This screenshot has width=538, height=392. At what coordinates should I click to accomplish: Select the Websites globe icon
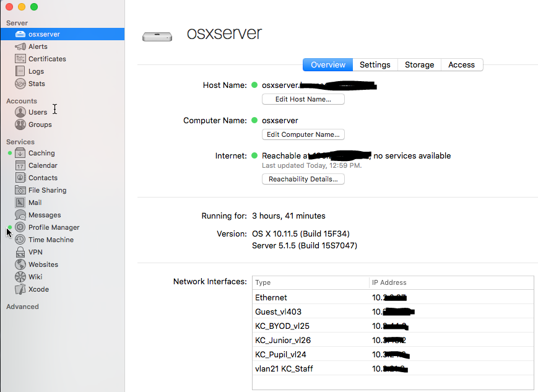tap(20, 264)
